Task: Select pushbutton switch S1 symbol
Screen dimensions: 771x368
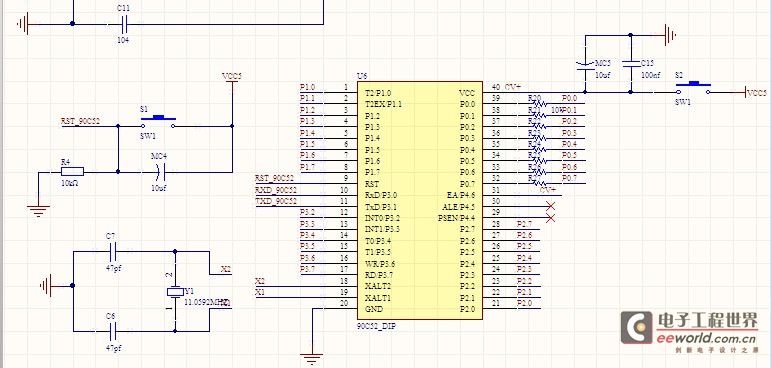Action: [x=158, y=122]
